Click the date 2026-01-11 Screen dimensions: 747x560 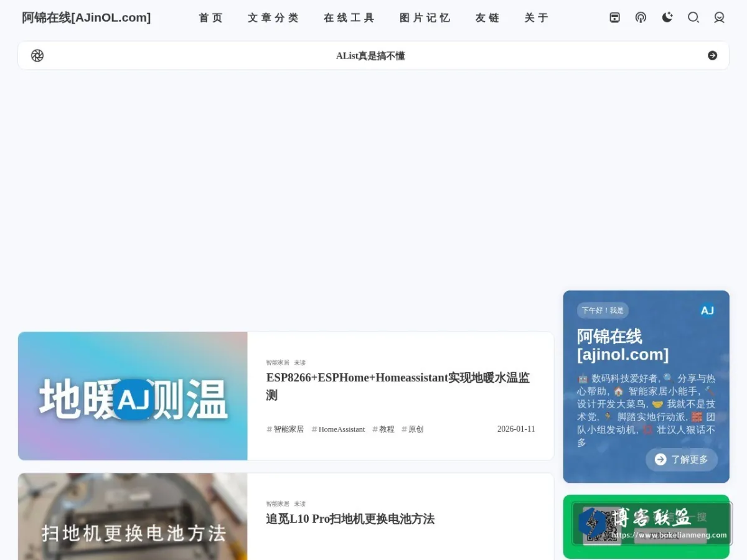516,429
